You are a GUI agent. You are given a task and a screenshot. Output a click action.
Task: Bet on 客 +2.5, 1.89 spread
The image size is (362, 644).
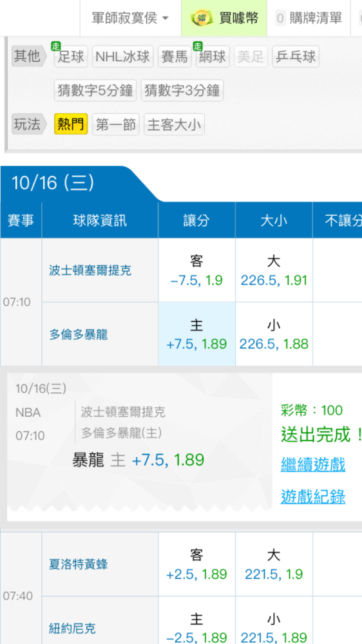197,564
